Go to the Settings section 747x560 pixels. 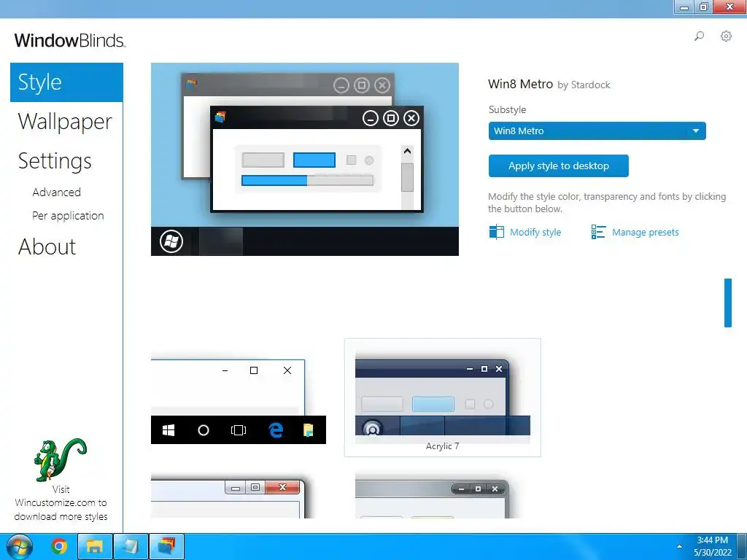pos(55,161)
